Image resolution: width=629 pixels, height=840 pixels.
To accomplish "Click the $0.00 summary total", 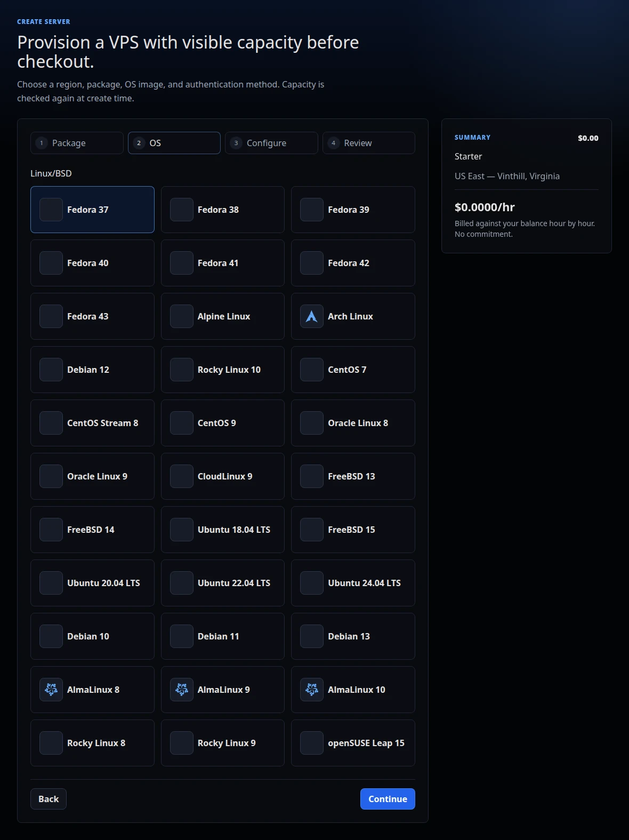I will tap(588, 138).
